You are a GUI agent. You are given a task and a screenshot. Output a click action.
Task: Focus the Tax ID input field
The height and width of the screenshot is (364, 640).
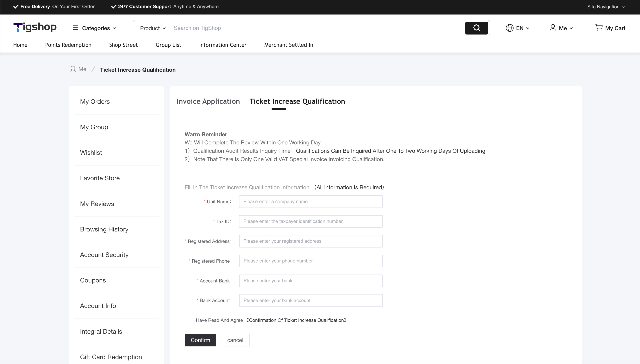coord(311,222)
